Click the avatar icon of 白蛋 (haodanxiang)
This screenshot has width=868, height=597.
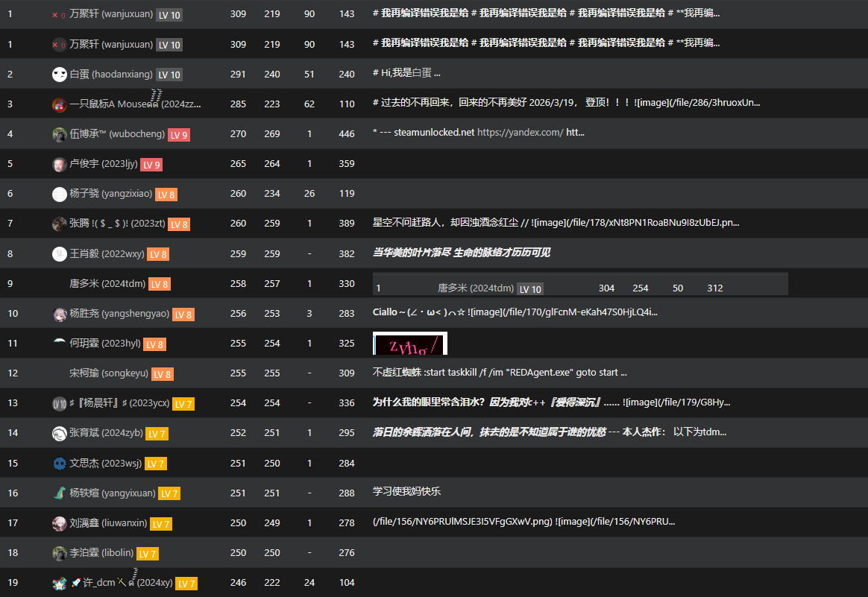(59, 74)
